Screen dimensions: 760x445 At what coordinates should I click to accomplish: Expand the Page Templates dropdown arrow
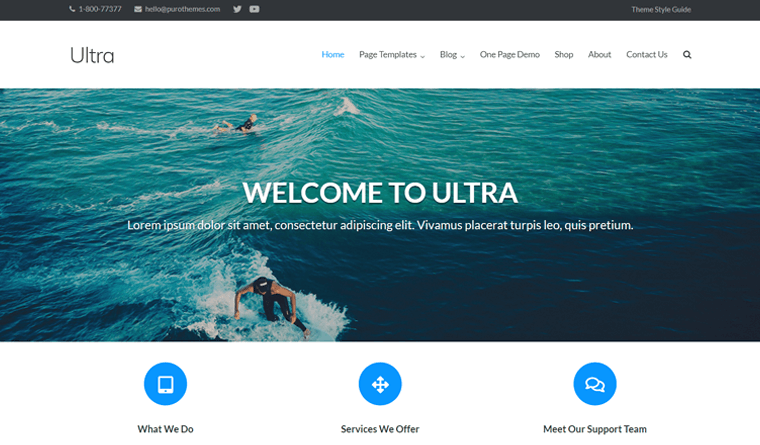tap(423, 56)
